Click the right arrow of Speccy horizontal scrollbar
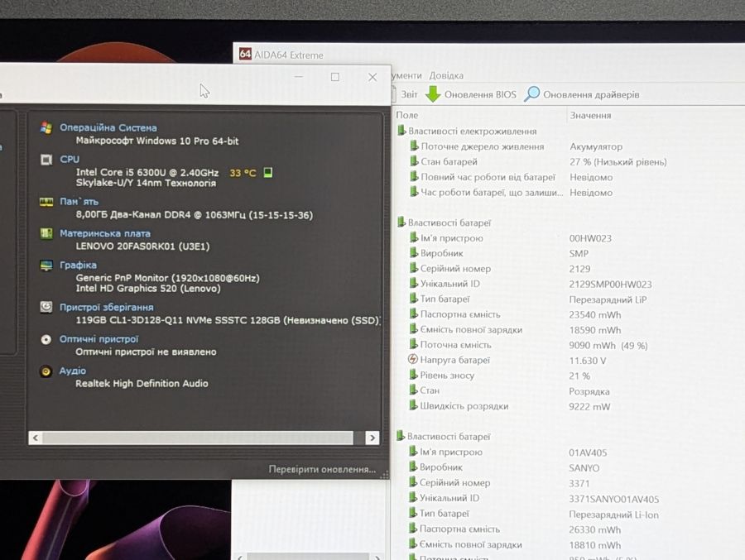745x560 pixels. coord(372,438)
